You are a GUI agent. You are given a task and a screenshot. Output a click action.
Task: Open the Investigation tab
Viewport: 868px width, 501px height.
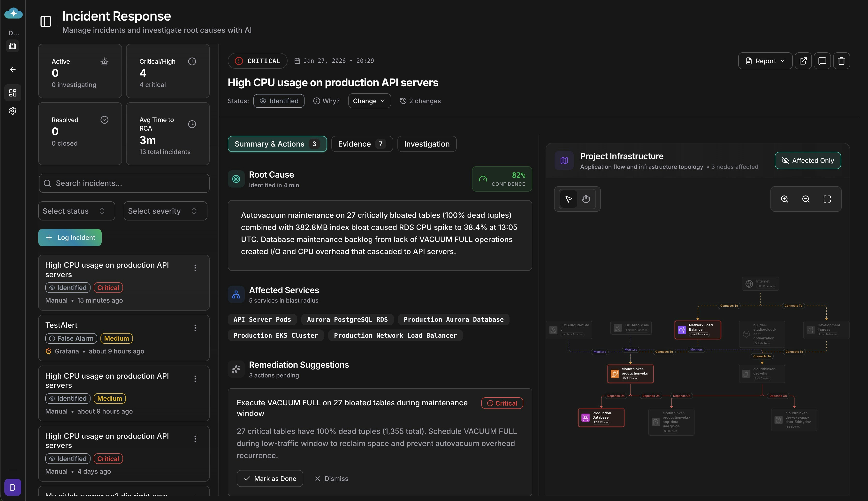(x=426, y=143)
